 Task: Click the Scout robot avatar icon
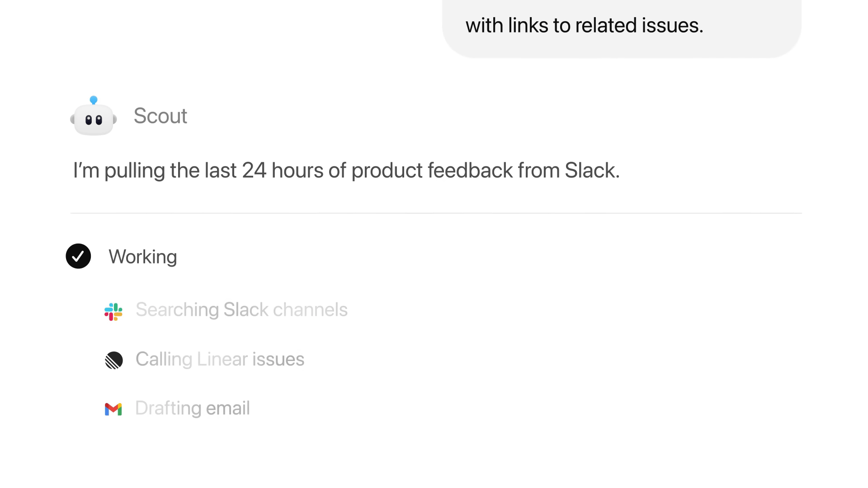[94, 119]
